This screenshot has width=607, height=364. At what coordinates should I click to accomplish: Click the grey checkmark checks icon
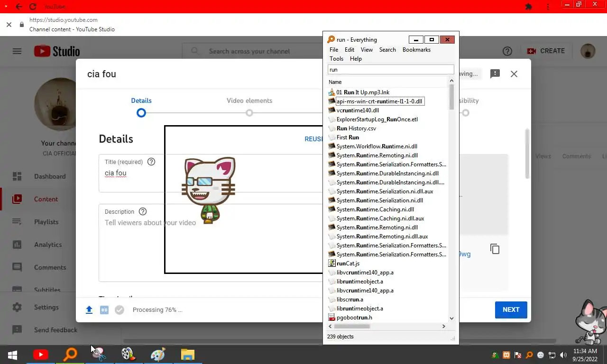coord(120,310)
